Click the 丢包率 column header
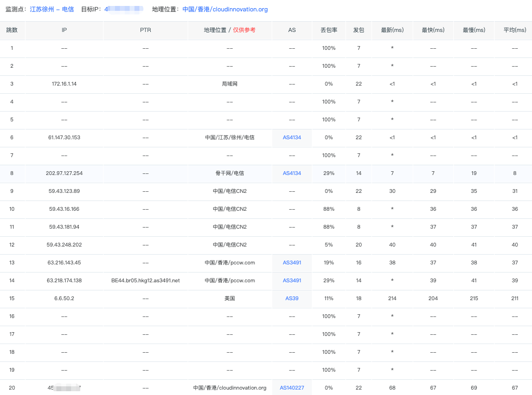The height and width of the screenshot is (395, 532). click(329, 30)
